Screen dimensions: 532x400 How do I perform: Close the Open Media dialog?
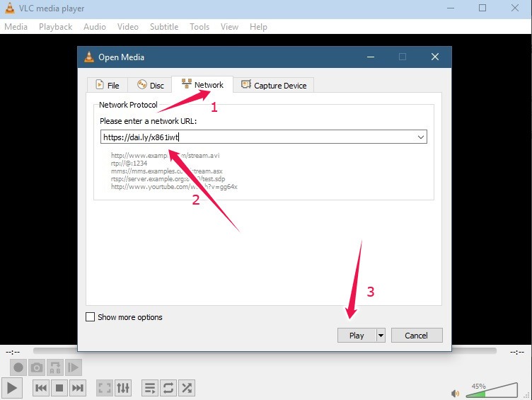[435, 57]
